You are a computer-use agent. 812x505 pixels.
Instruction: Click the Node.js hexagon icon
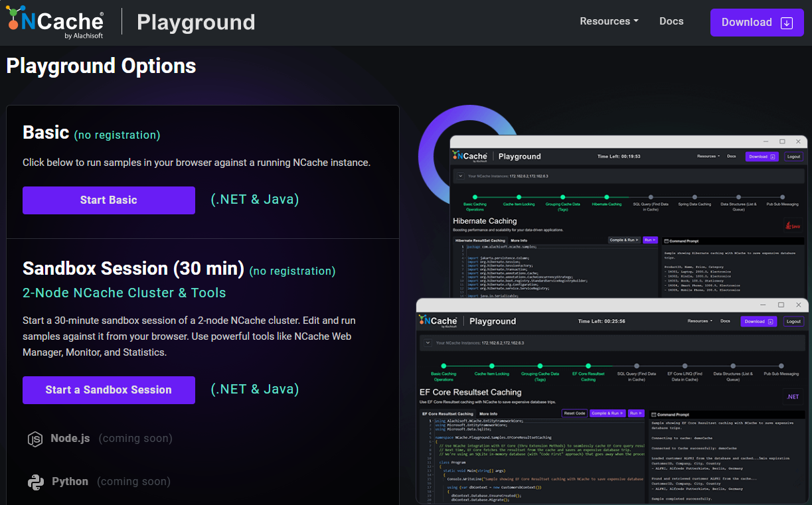[x=35, y=439]
